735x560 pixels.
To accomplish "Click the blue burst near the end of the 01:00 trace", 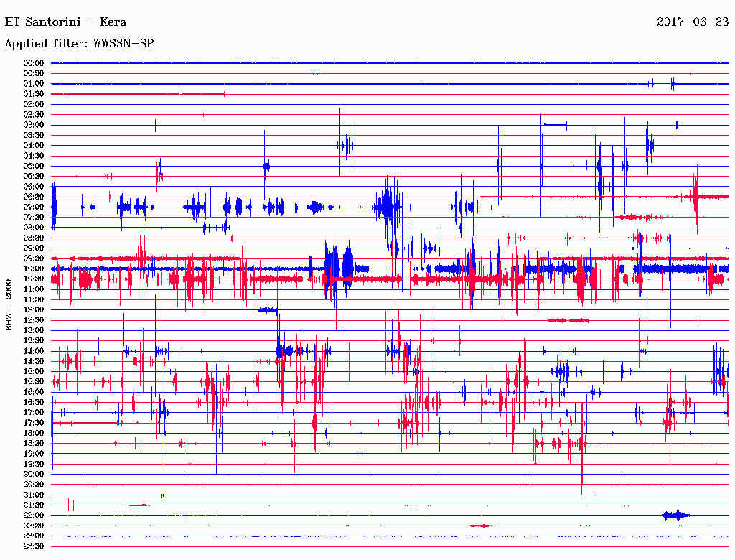I will (x=673, y=84).
